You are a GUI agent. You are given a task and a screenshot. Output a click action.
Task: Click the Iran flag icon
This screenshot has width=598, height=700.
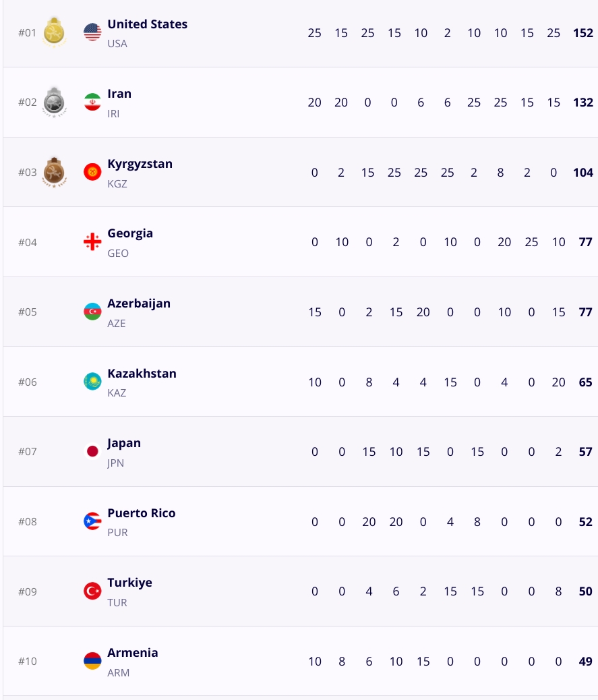click(92, 102)
